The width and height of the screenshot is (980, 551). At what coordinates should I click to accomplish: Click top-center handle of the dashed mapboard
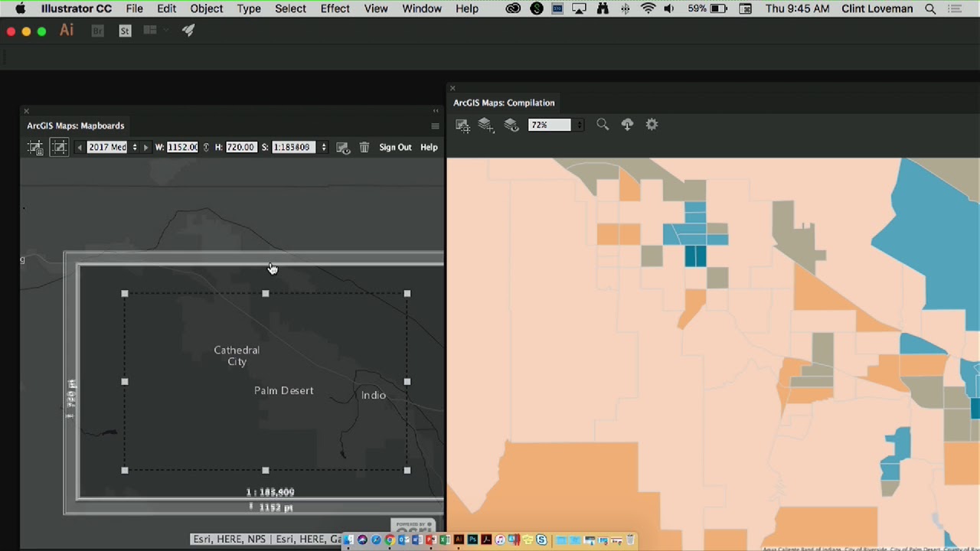coord(266,293)
